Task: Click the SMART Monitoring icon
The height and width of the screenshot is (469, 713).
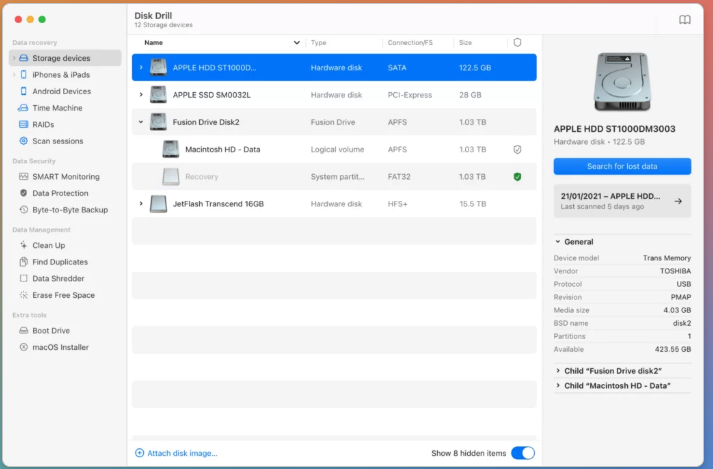Action: click(x=24, y=177)
